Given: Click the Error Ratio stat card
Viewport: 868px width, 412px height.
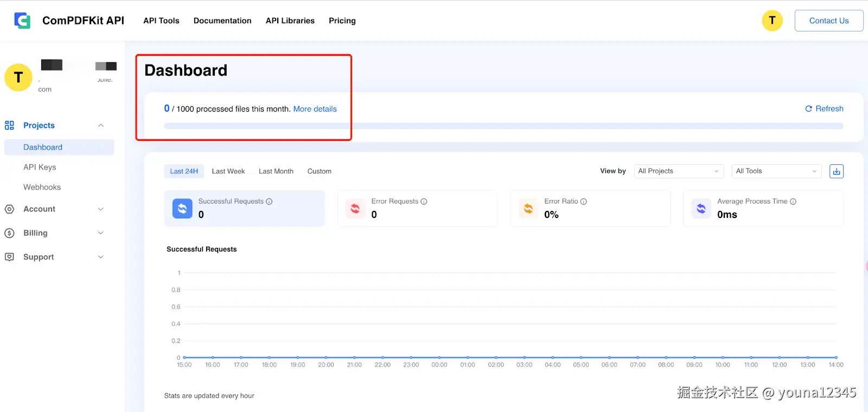Looking at the screenshot, I should coord(590,208).
